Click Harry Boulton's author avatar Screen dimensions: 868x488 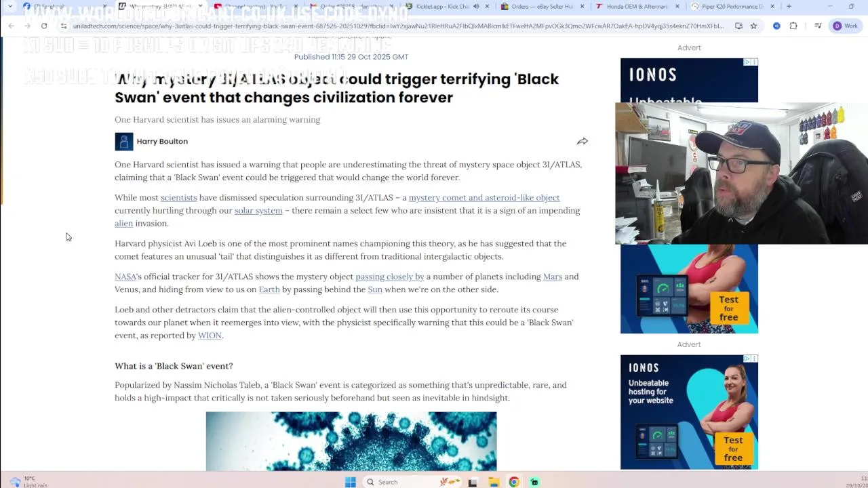123,141
